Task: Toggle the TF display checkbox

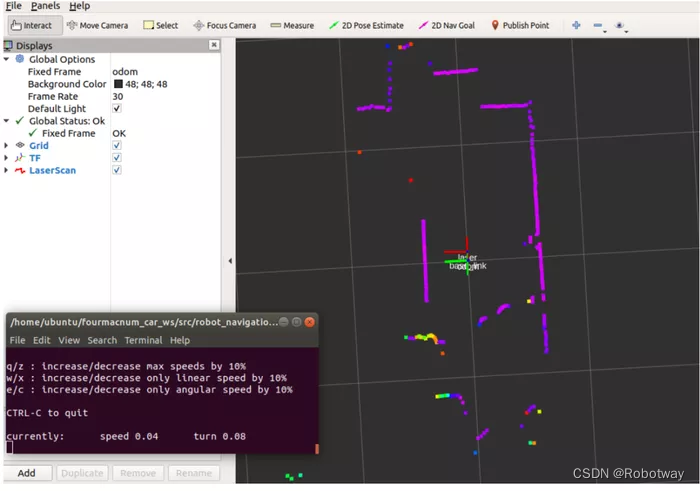Action: 117,158
